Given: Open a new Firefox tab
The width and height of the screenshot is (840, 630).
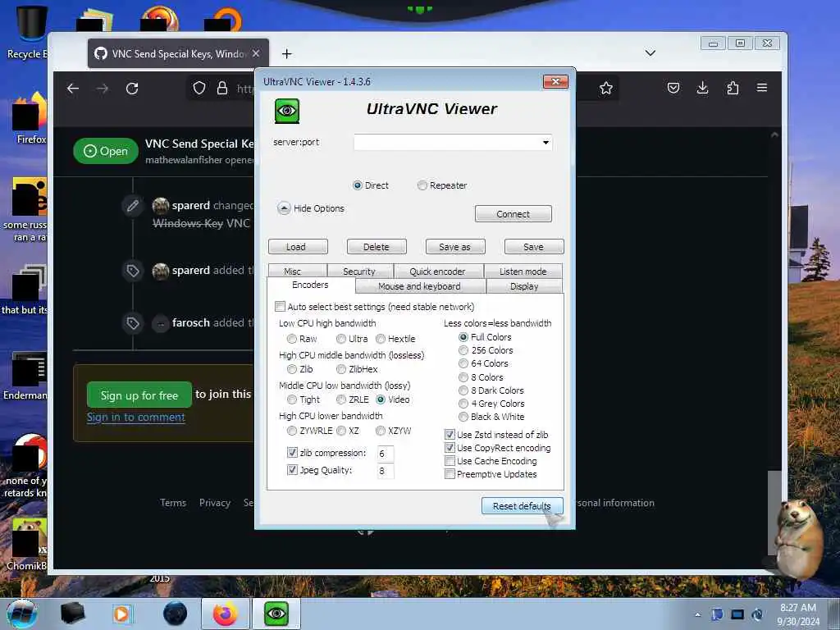Looking at the screenshot, I should point(286,53).
